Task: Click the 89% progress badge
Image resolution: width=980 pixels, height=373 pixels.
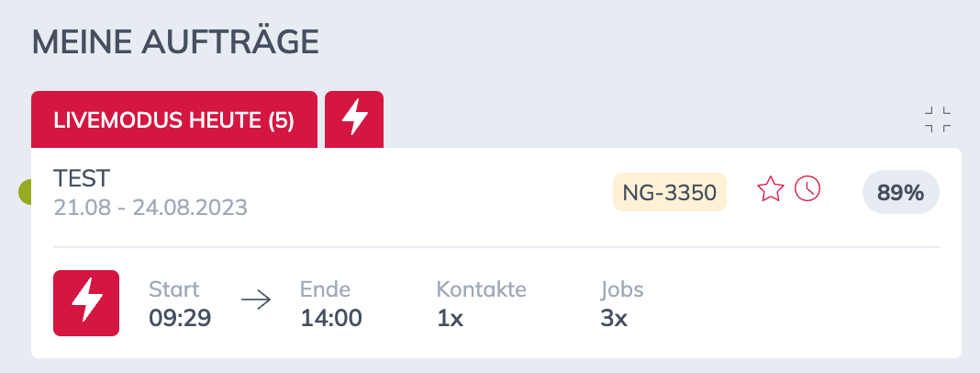Action: tap(900, 193)
